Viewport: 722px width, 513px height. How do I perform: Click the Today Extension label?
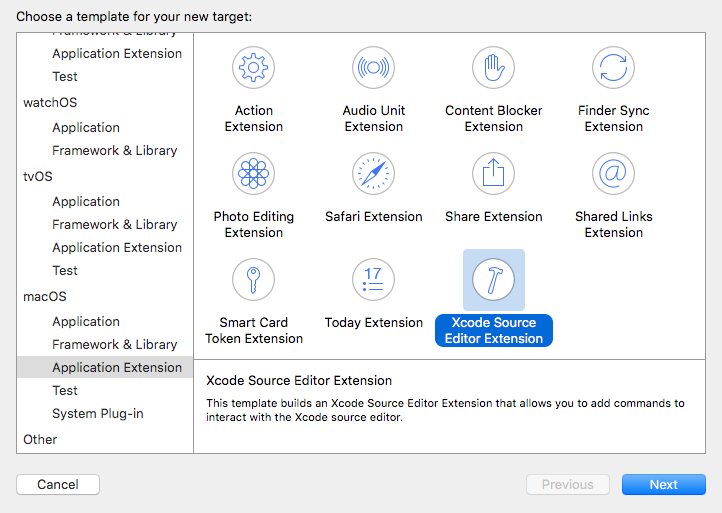[373, 322]
